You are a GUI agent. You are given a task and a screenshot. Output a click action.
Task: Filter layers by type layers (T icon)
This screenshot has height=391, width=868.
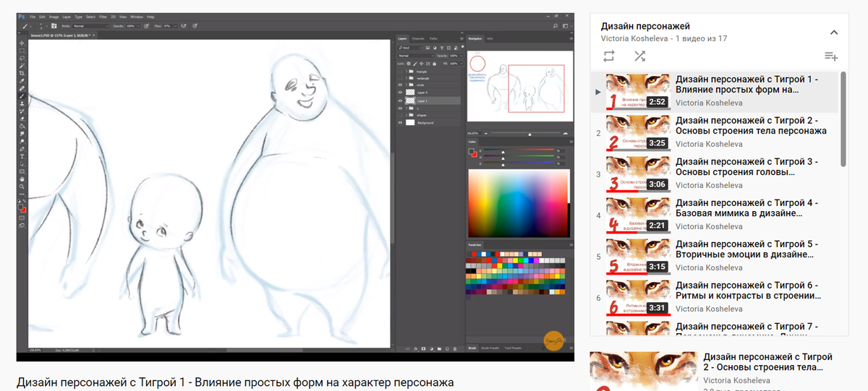pyautogui.click(x=442, y=48)
